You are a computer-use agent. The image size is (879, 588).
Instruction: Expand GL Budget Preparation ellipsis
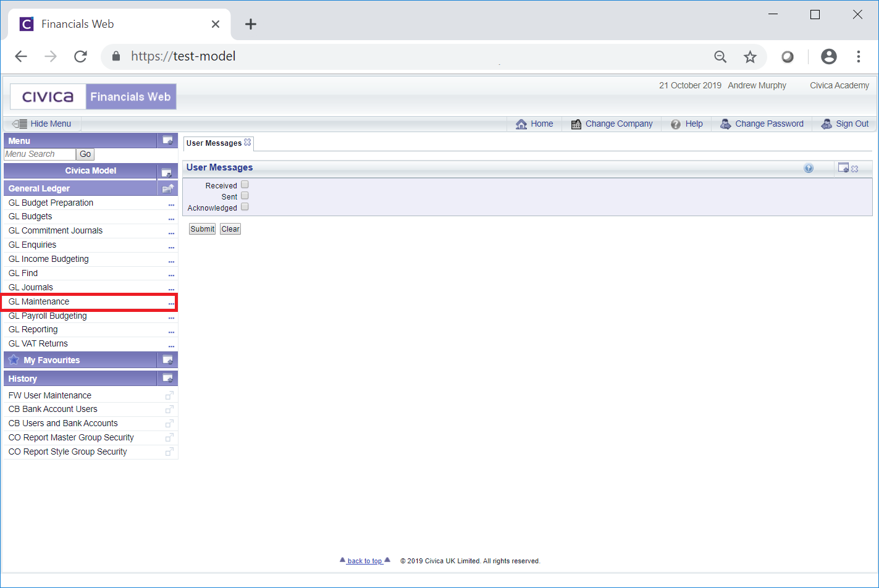(171, 204)
